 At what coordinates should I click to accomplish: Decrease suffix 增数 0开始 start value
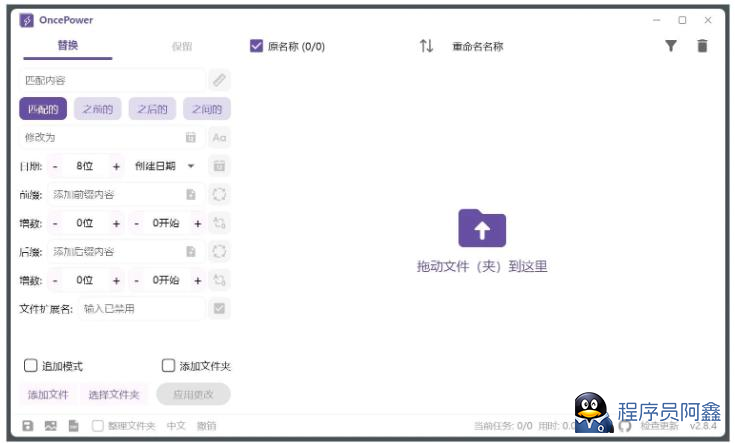pos(136,281)
